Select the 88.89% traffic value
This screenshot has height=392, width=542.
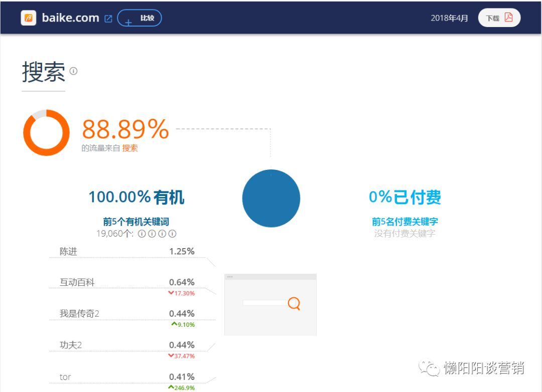[125, 129]
